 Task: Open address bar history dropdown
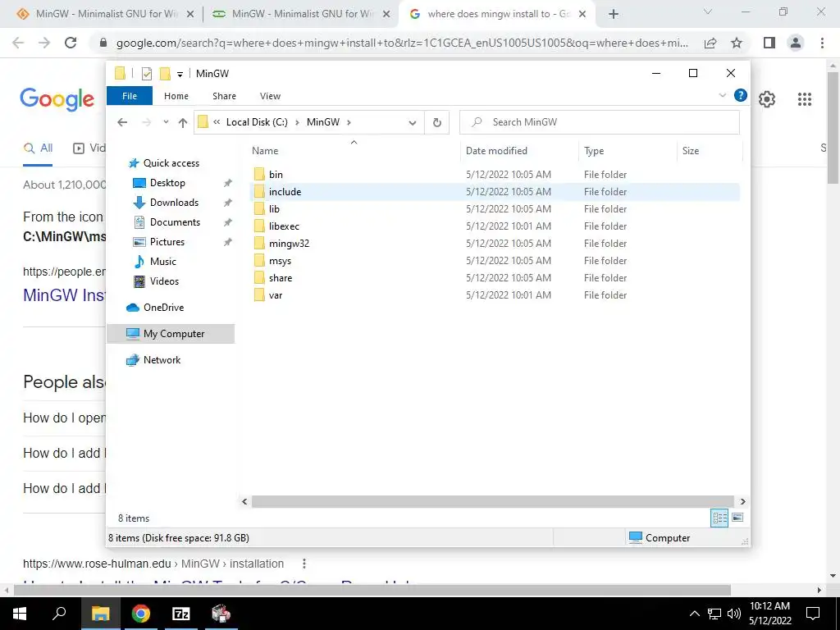pyautogui.click(x=413, y=123)
